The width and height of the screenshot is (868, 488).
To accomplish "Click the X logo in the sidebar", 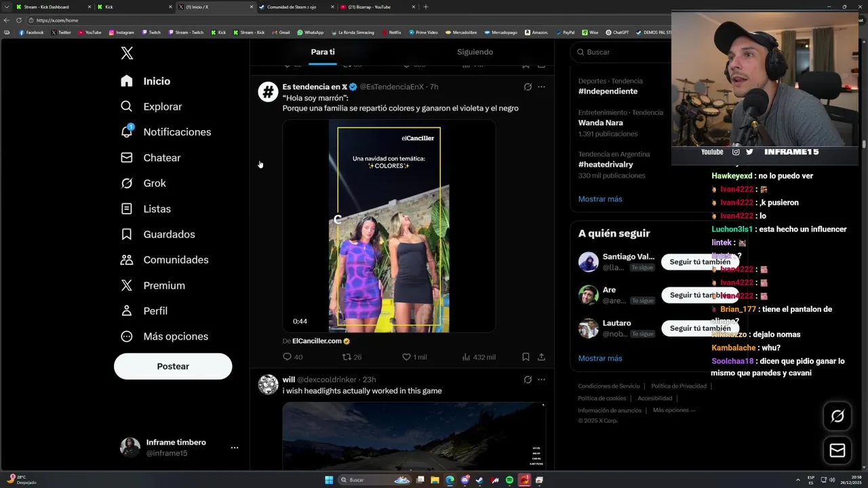I will 127,54.
